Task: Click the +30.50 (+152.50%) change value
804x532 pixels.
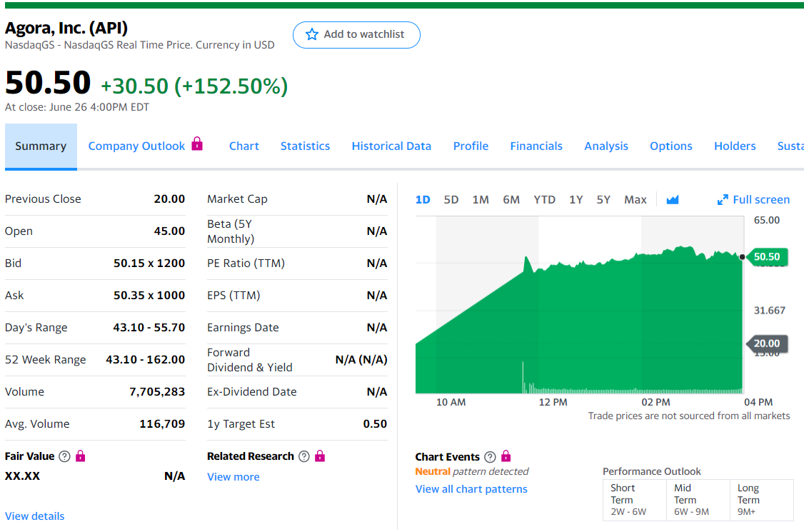Action: [194, 86]
